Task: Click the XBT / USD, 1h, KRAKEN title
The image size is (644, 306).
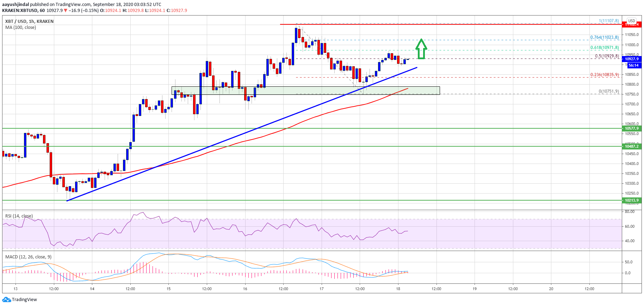Action: (x=29, y=22)
